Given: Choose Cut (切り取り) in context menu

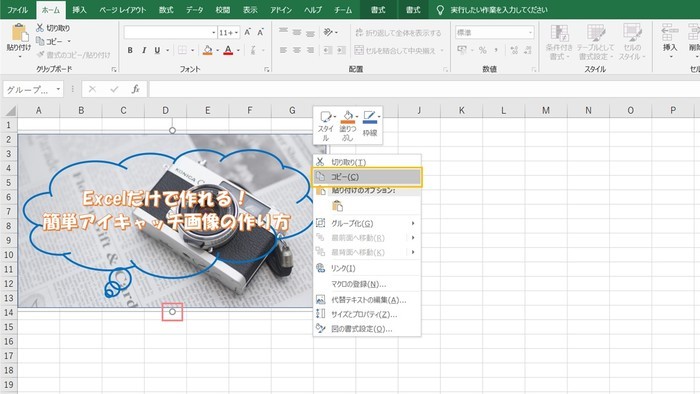Looking at the screenshot, I should pyautogui.click(x=367, y=162).
